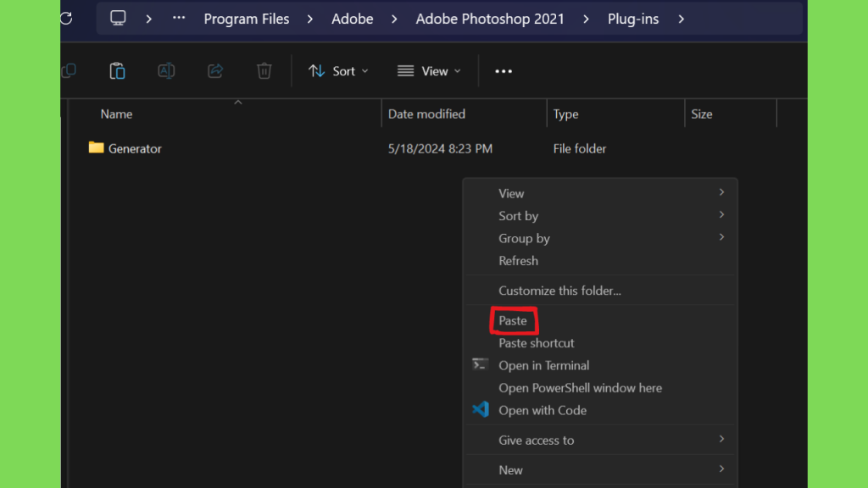Viewport: 868px width, 488px height.
Task: Navigate to Adobe in the breadcrumb
Action: (352, 19)
